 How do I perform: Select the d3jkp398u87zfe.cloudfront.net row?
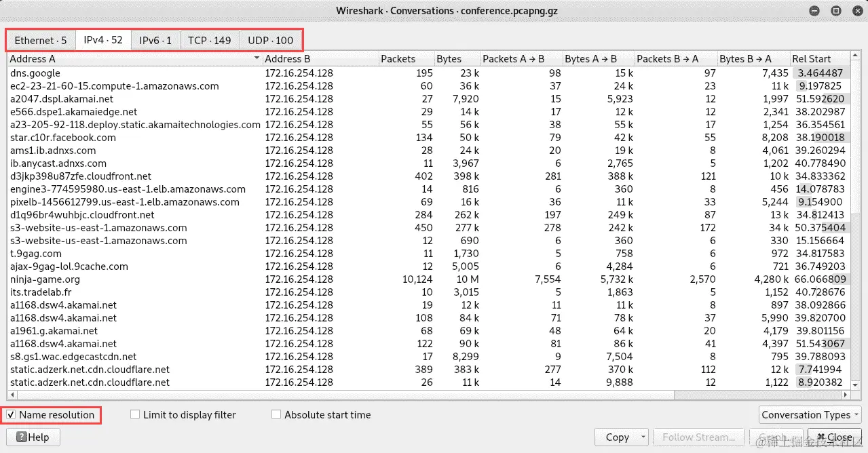tap(429, 176)
